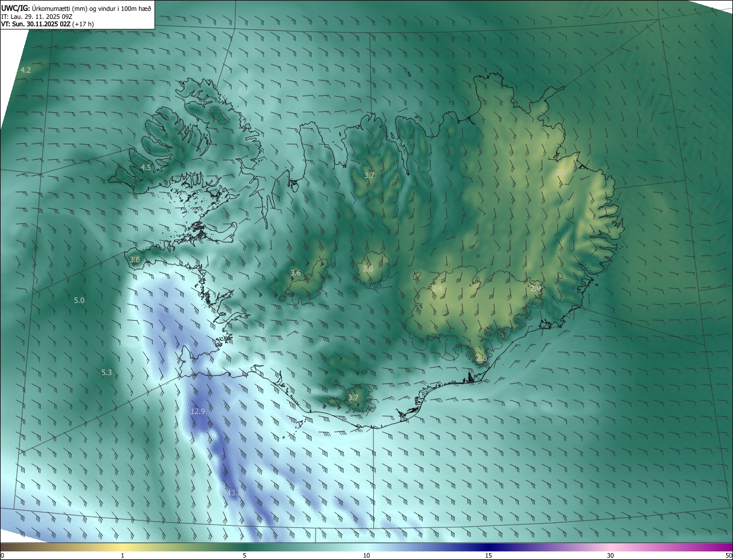Click the 3.7 value label on the northern peninsula
Viewport: 733px width, 560px height.
coord(369,175)
